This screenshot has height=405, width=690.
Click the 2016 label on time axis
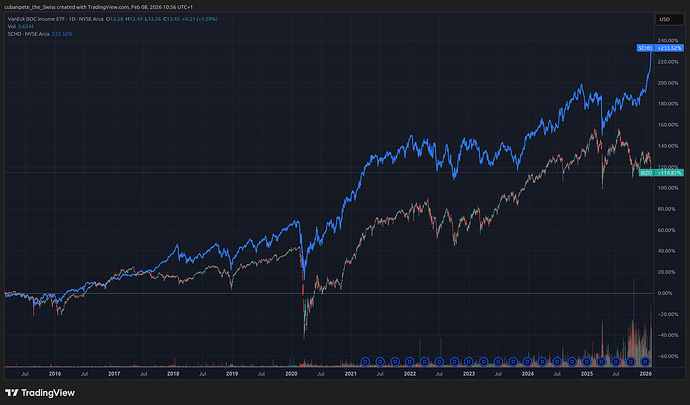55,373
